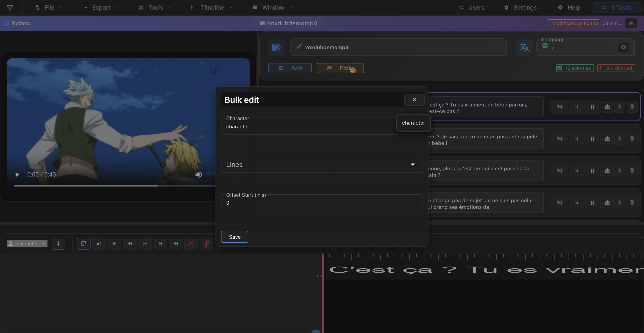Record dubbing for the "Tu es vraiment" subtitle

620,107
